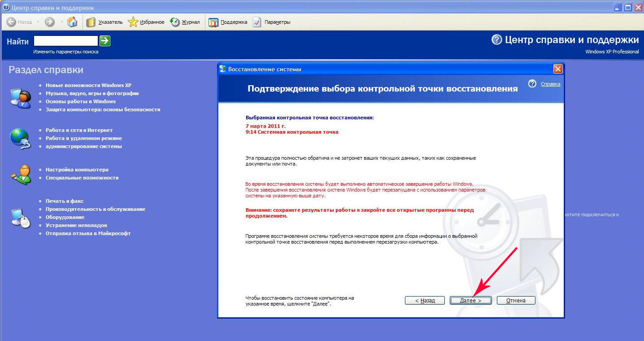Click the help question icon in restore dialog
The height and width of the screenshot is (341, 644).
pos(532,84)
